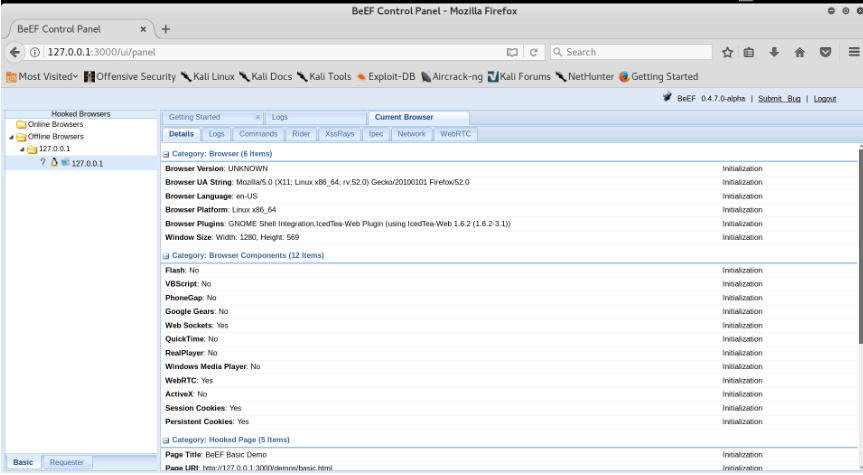Click the Online Browsers folder icon

[x=21, y=124]
